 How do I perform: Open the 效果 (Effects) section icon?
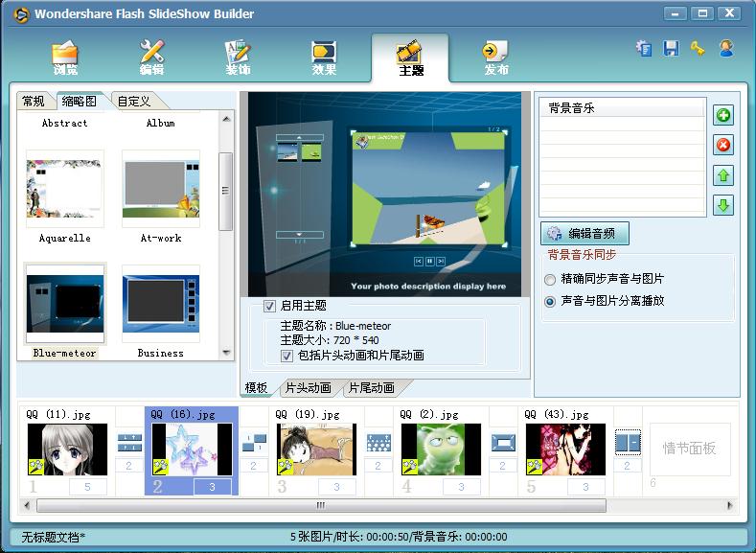click(x=324, y=58)
